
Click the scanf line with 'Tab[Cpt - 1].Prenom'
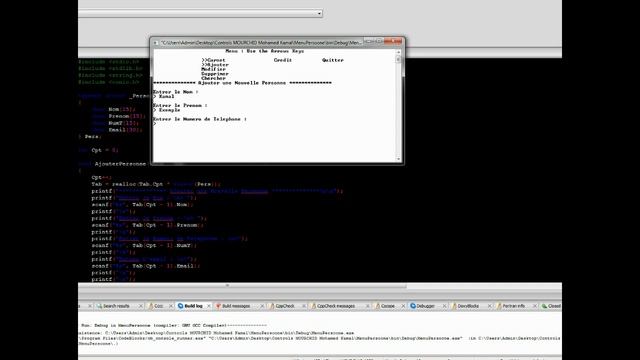tap(148, 225)
